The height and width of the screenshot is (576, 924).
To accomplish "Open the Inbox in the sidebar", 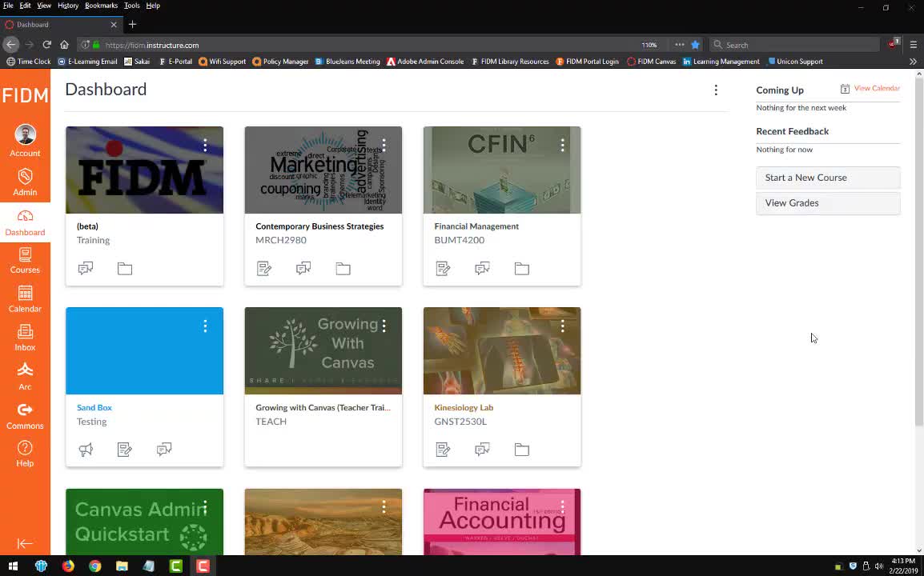I will tap(25, 338).
